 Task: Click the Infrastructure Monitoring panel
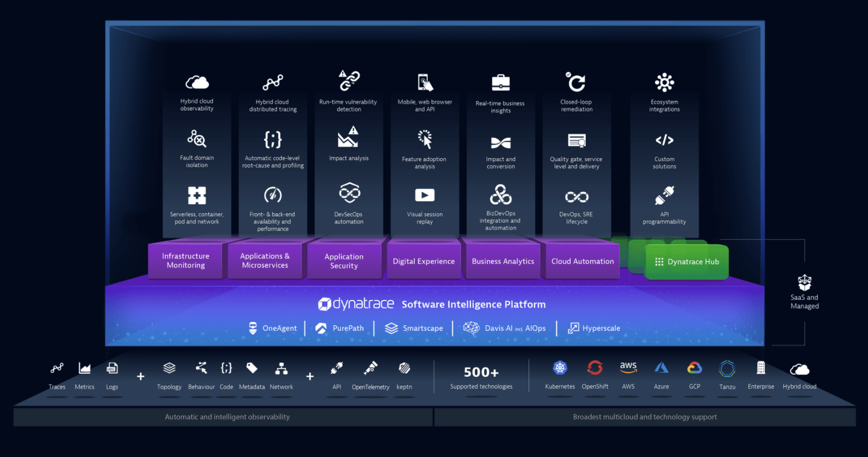[185, 260]
